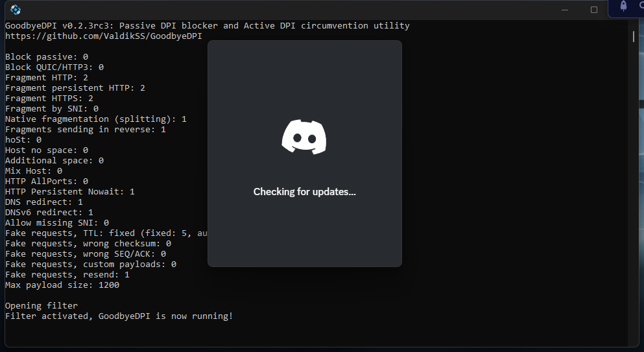Click the 'Fake requests, wrong SEQ/ACK: 0' line

coord(86,254)
